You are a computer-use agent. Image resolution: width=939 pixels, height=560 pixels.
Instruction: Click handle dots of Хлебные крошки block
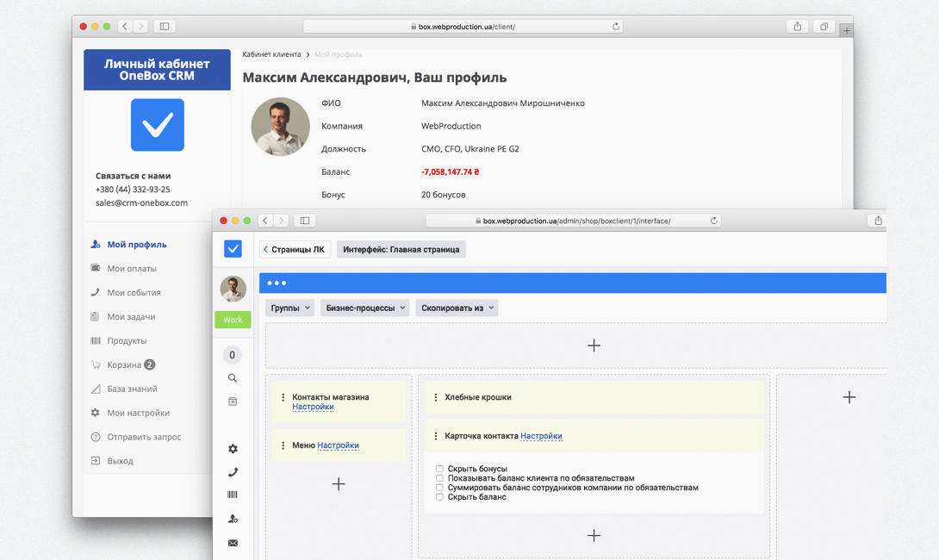pos(435,397)
